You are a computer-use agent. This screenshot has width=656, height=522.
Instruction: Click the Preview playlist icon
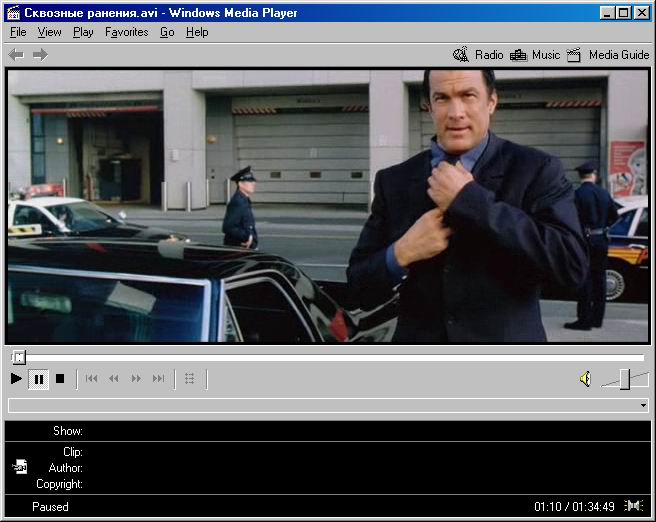[x=190, y=379]
